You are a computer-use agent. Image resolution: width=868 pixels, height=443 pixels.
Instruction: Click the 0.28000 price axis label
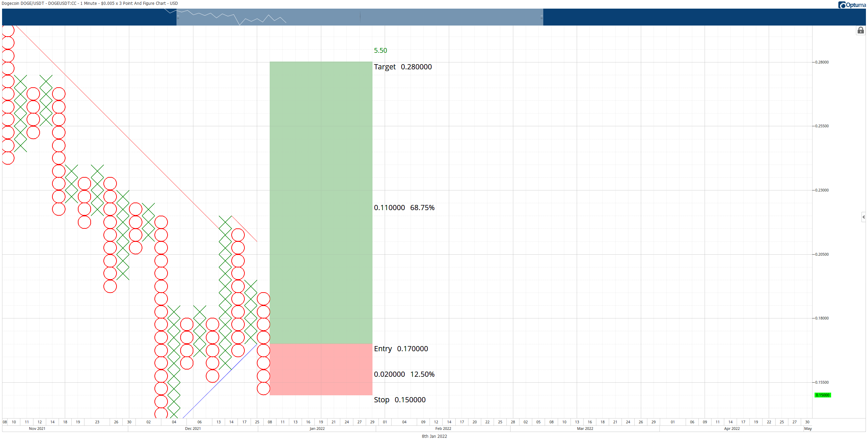822,62
